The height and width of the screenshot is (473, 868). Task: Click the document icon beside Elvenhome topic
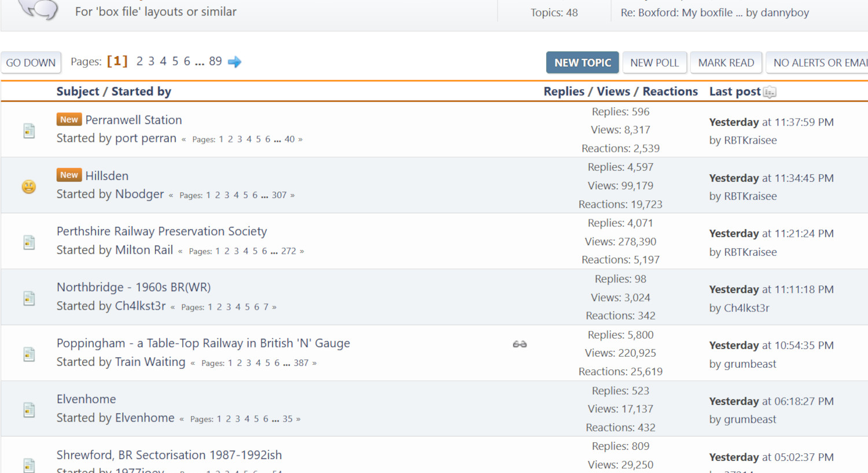[x=29, y=410]
